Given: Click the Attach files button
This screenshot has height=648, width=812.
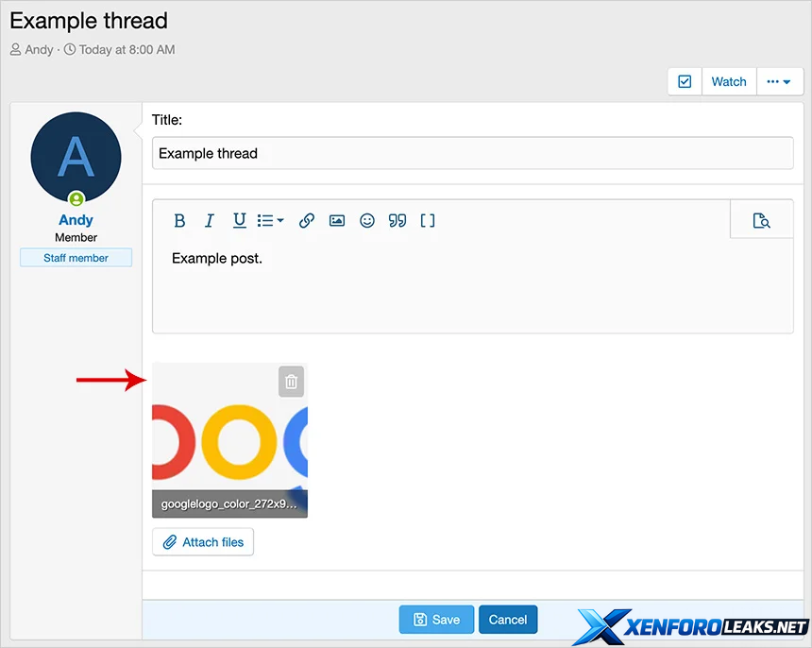Looking at the screenshot, I should point(203,542).
